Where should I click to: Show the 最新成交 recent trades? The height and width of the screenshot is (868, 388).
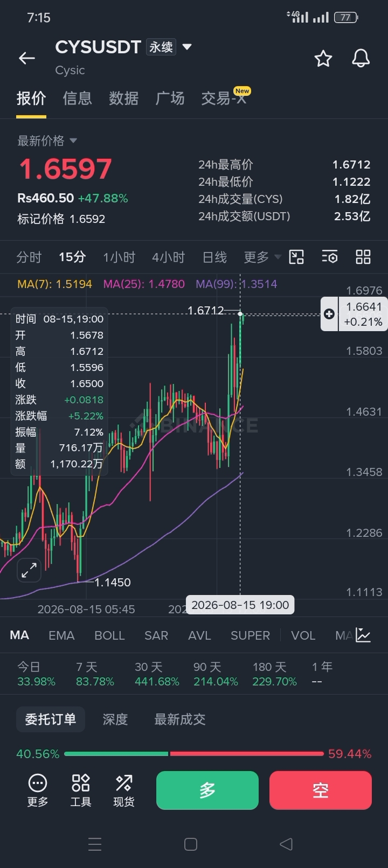(x=180, y=719)
